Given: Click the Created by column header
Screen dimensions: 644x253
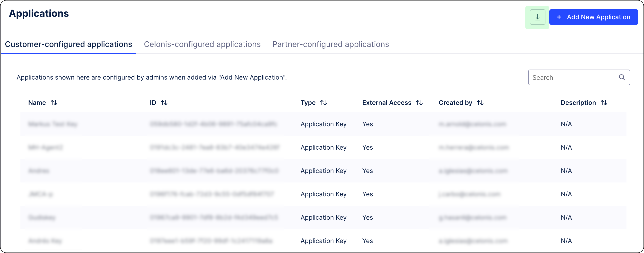Looking at the screenshot, I should pyautogui.click(x=455, y=102).
